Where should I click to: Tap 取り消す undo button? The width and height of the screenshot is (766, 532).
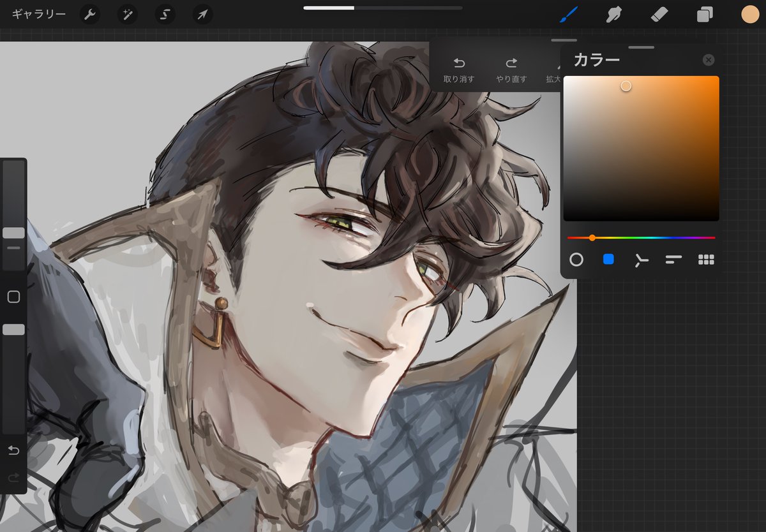459,70
